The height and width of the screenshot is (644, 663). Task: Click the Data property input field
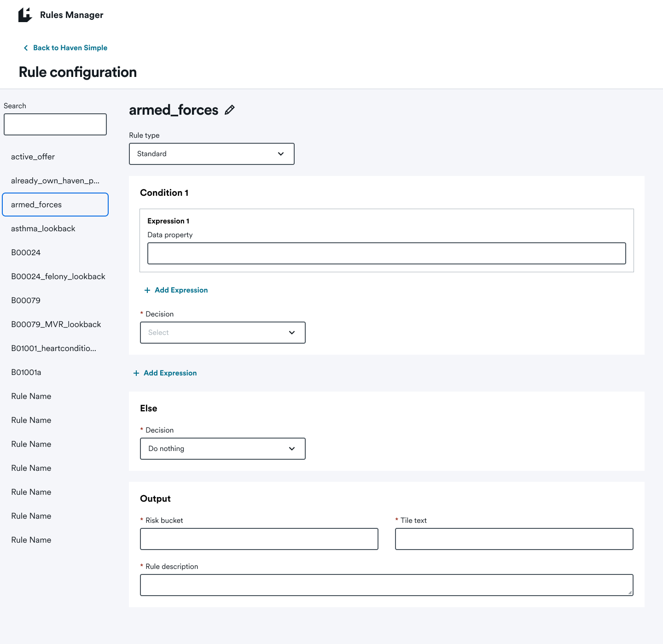386,253
